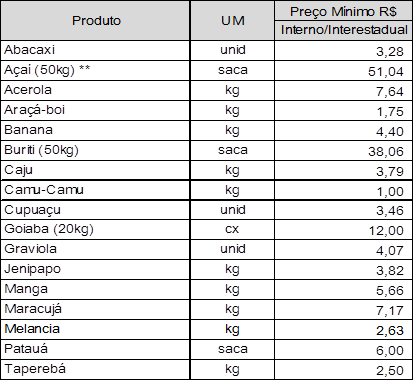
Task: Select the Buriti (50kg) cell
Action: (x=96, y=151)
